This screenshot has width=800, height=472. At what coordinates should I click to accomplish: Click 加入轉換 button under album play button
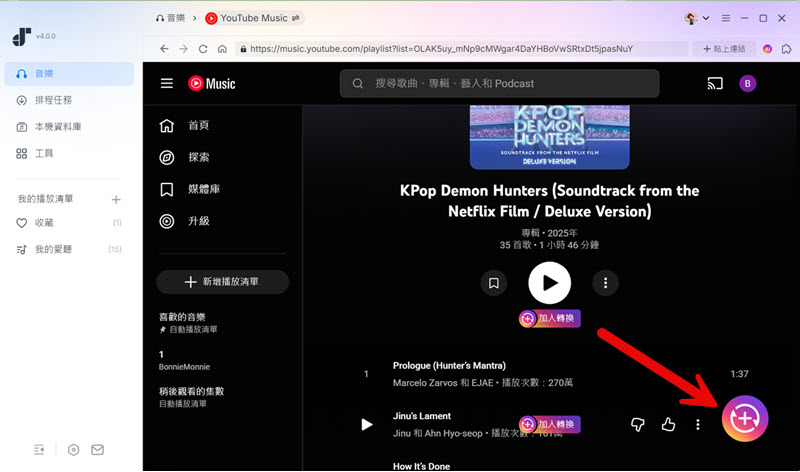coord(549,318)
